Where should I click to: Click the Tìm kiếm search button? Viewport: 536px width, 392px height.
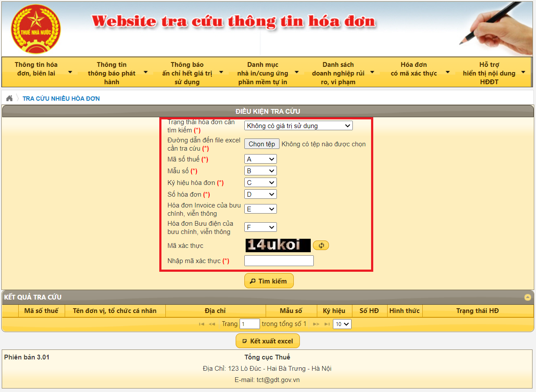tap(269, 280)
